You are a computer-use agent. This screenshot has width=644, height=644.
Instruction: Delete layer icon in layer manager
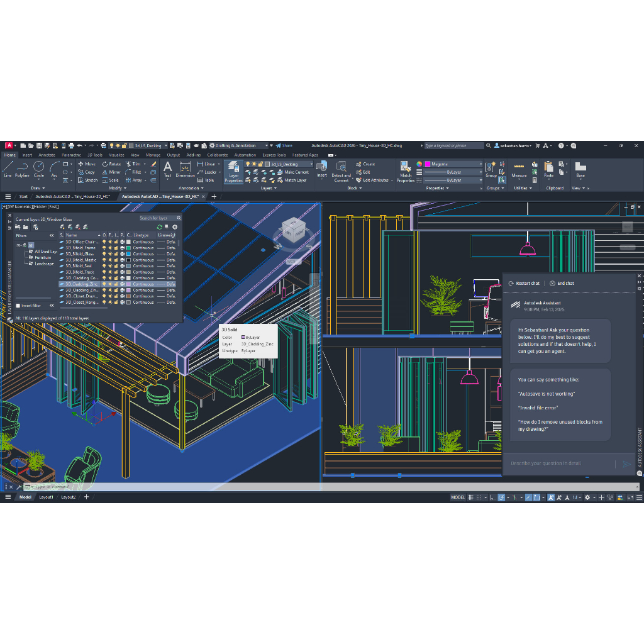tap(78, 226)
